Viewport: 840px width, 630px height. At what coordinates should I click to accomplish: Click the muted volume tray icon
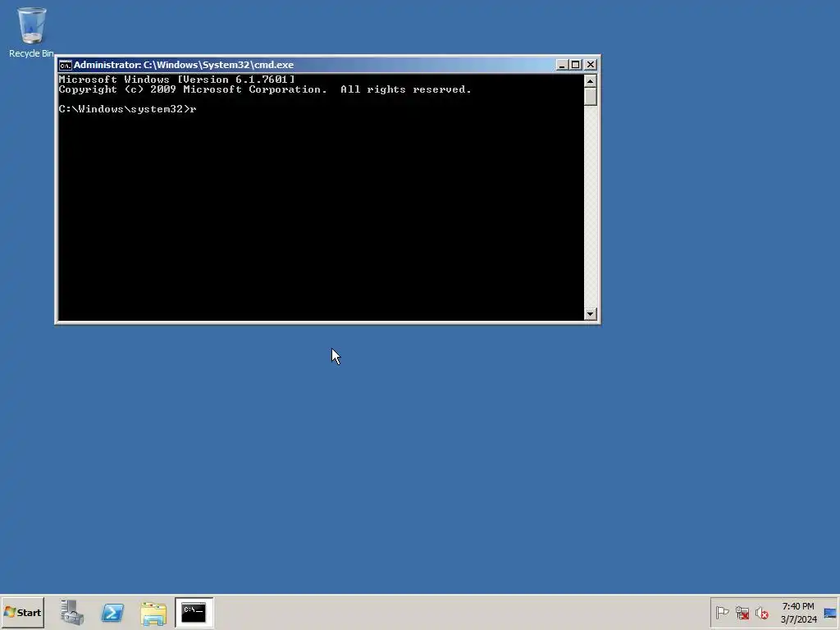762,612
